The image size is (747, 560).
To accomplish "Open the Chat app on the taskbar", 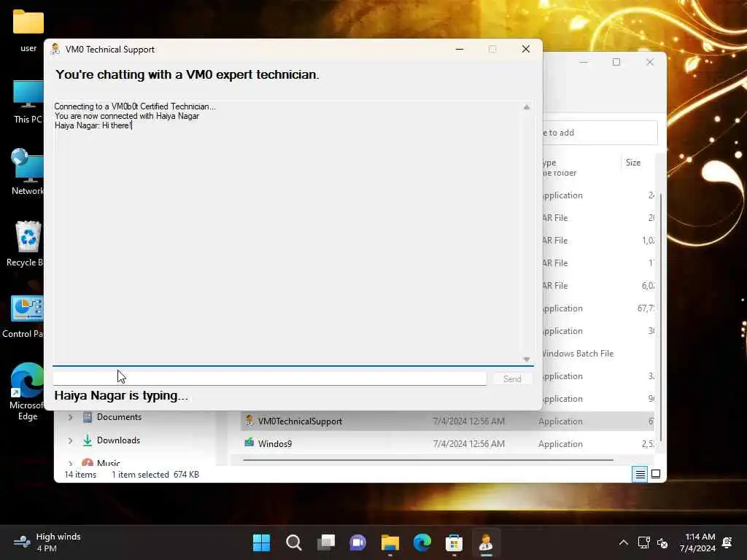I will click(x=357, y=542).
